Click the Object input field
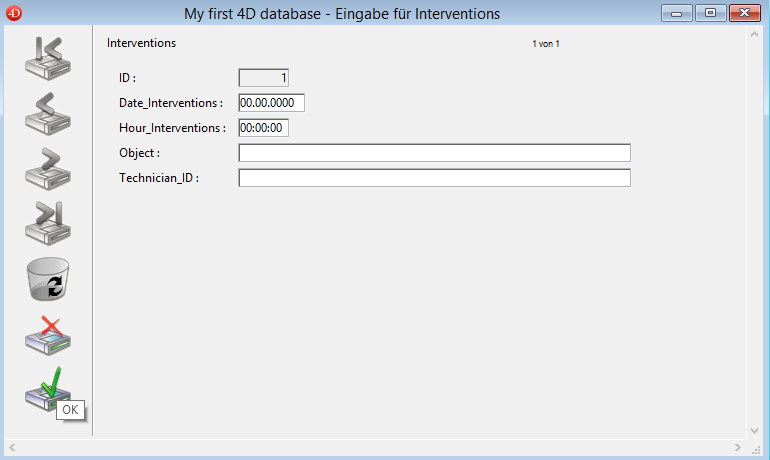Image resolution: width=770 pixels, height=460 pixels. tap(435, 153)
